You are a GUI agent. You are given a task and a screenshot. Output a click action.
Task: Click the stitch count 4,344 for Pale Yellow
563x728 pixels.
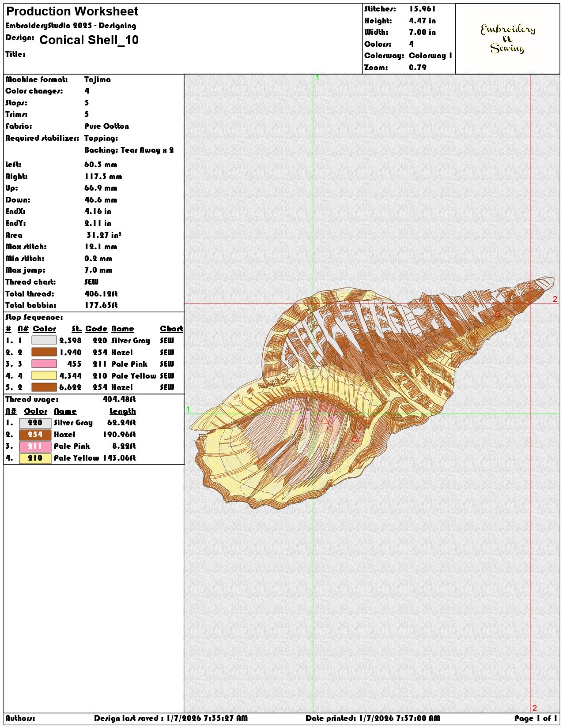(x=71, y=376)
